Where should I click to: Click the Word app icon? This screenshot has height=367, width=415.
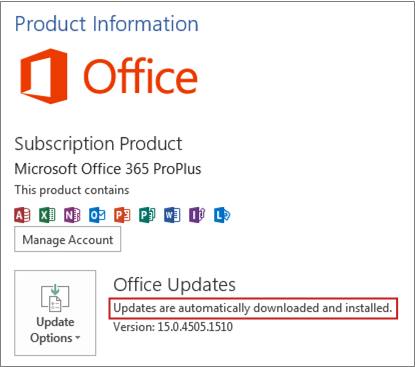[172, 215]
